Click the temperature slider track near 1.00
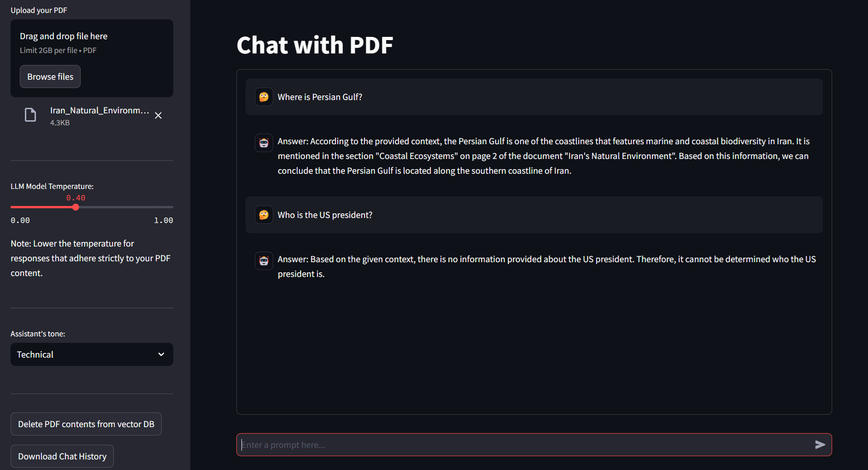The width and height of the screenshot is (868, 470). 168,207
